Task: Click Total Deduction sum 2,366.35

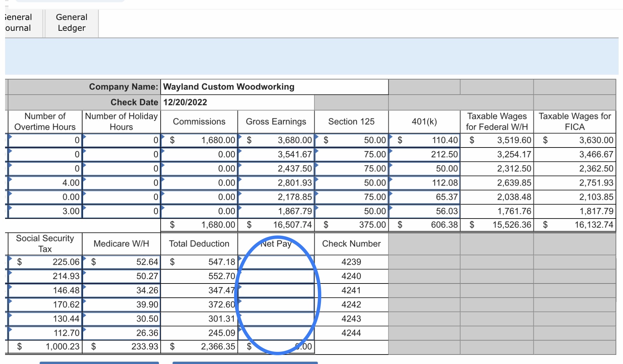Action: (199, 346)
